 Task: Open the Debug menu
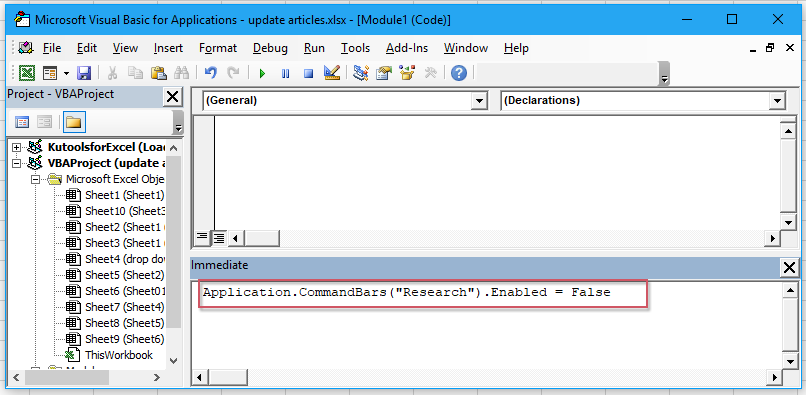pos(270,48)
